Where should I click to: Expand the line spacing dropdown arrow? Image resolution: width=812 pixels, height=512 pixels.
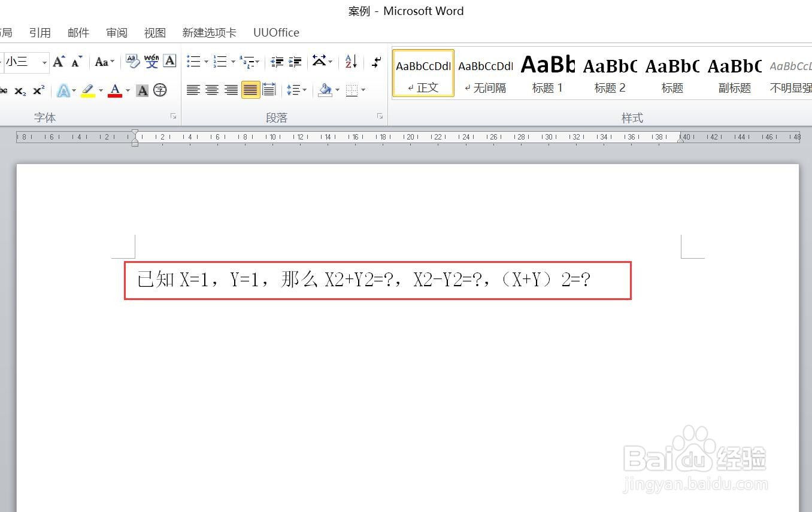coord(304,91)
